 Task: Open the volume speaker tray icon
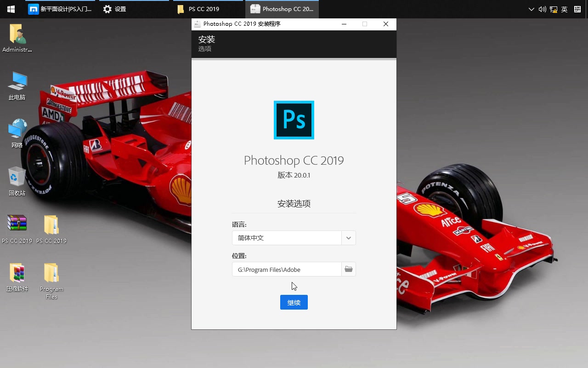coord(543,9)
